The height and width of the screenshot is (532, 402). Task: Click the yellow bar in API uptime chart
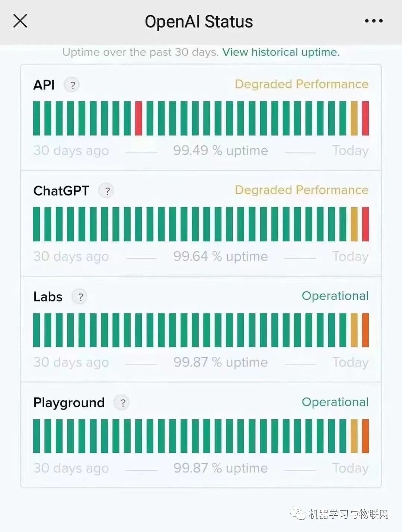(354, 118)
